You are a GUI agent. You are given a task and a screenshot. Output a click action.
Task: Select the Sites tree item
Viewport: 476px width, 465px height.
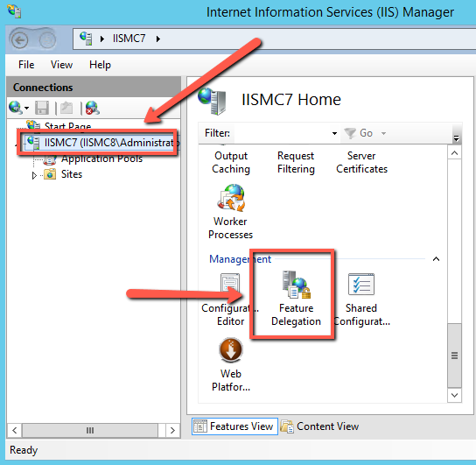click(72, 174)
